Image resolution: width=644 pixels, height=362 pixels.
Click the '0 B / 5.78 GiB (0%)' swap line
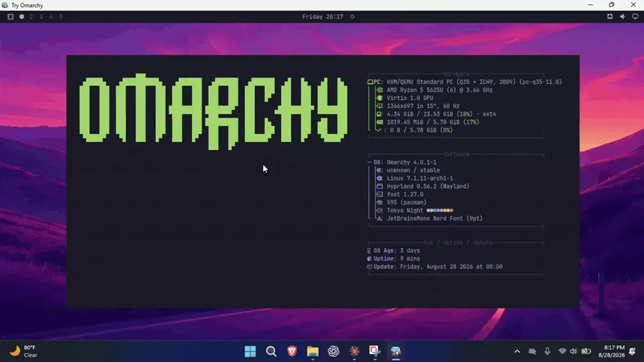coord(414,130)
